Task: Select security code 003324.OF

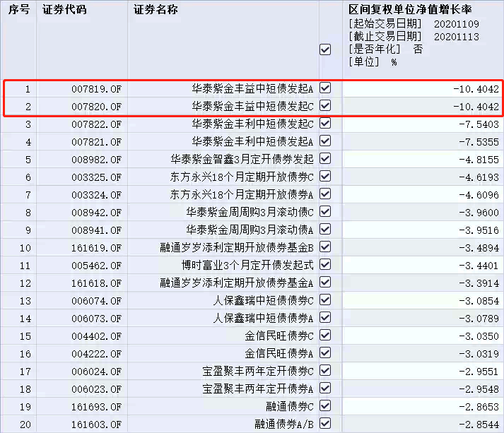Action: [x=96, y=195]
